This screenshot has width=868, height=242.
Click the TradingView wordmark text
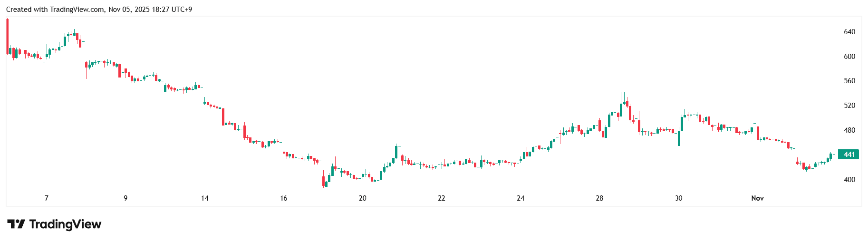point(65,224)
